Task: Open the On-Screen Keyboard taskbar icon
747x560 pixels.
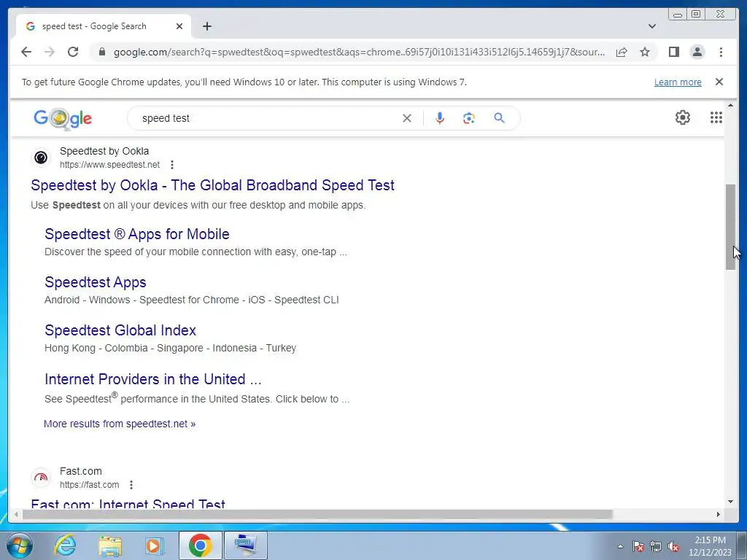Action: coord(245,545)
